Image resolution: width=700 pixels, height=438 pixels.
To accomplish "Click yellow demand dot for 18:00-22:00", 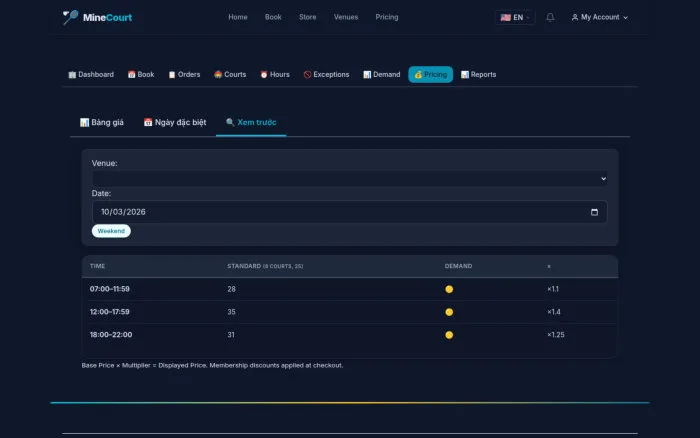I will 449,335.
